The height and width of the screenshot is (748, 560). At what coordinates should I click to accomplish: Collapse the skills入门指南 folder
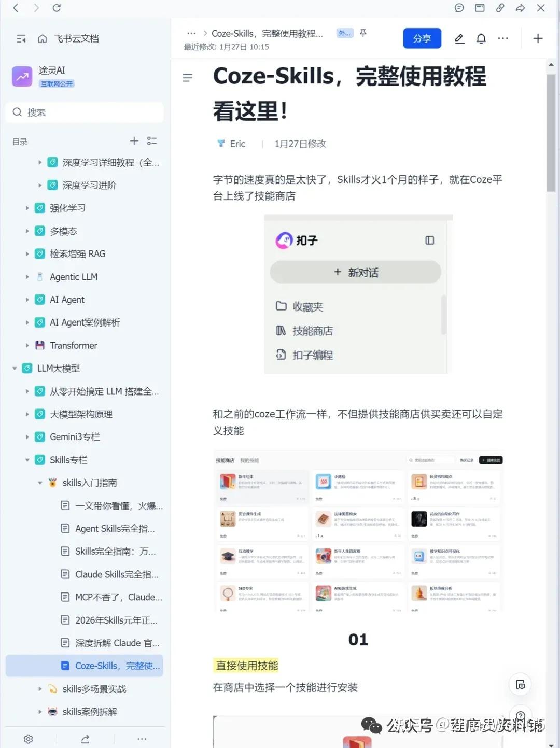pyautogui.click(x=40, y=483)
